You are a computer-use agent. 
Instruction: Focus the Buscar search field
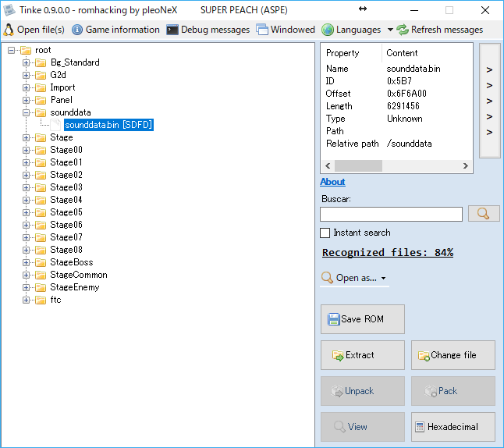[x=391, y=214]
